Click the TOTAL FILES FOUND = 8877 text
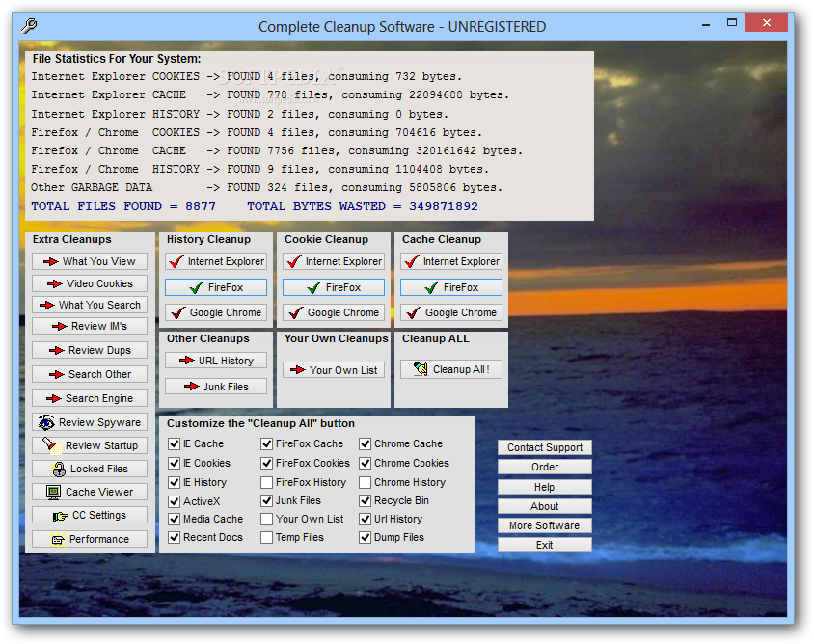The image size is (814, 644). 123,206
